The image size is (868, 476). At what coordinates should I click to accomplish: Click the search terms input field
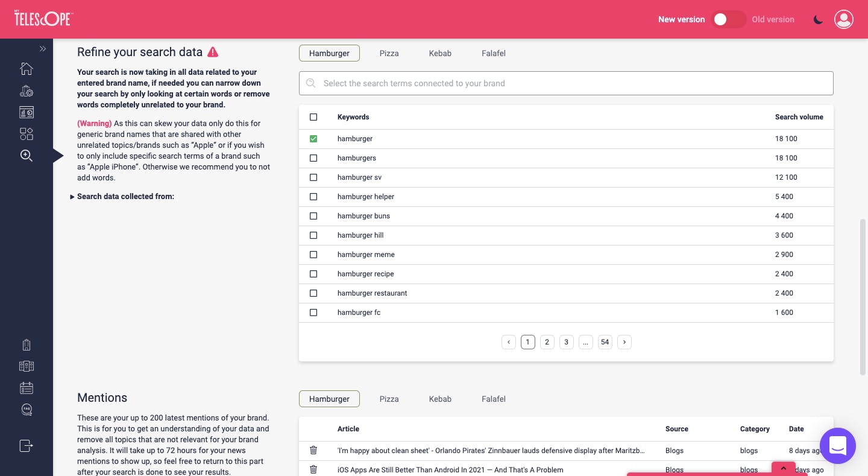click(566, 83)
